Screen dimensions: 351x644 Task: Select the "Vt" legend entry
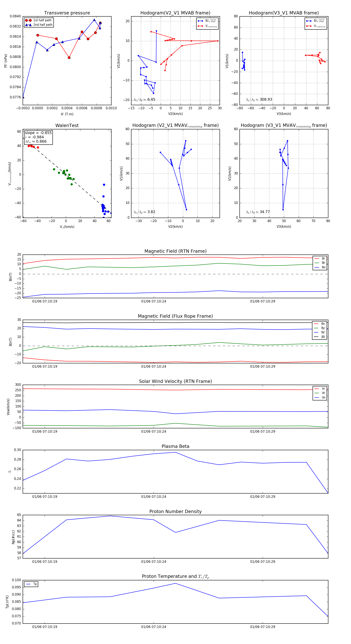coord(320,393)
